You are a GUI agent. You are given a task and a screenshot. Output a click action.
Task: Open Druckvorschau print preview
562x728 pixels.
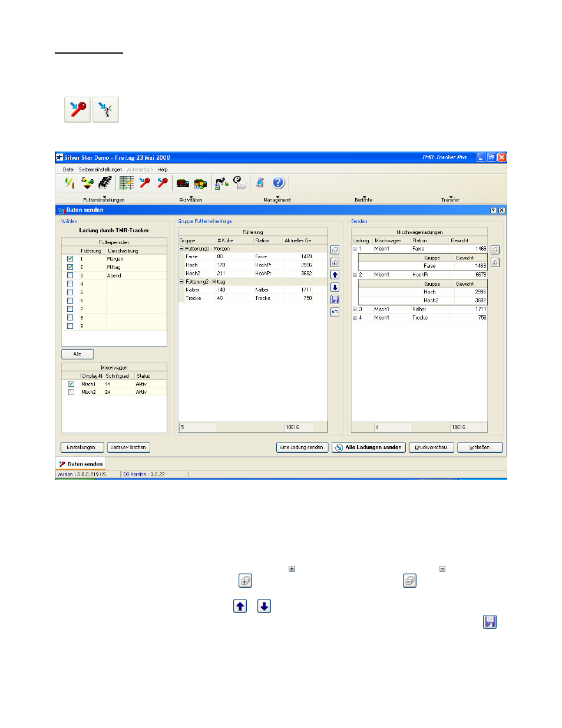click(431, 447)
